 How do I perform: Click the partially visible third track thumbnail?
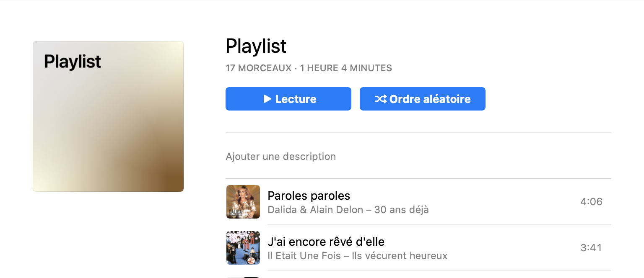click(243, 277)
